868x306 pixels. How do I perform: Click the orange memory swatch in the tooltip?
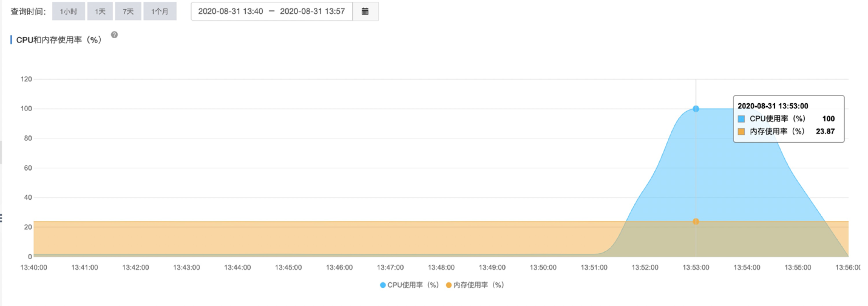(x=741, y=132)
